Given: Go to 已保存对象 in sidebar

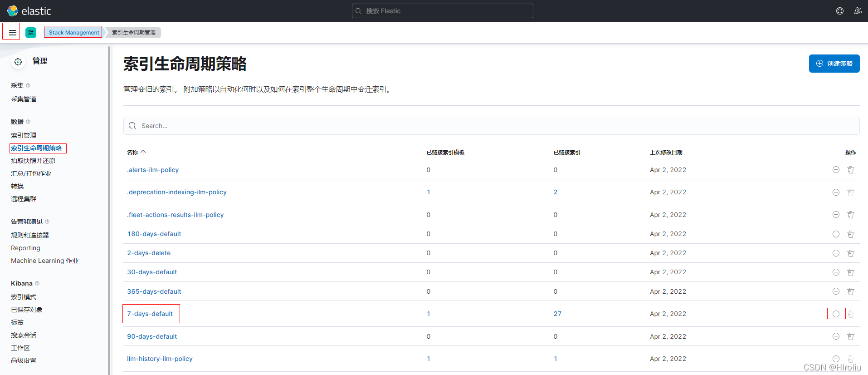Looking at the screenshot, I should [x=27, y=310].
